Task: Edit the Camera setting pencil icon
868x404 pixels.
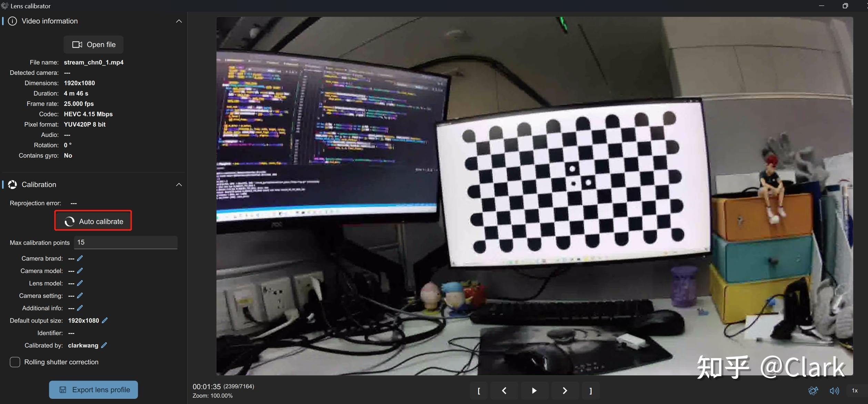Action: pyautogui.click(x=80, y=296)
